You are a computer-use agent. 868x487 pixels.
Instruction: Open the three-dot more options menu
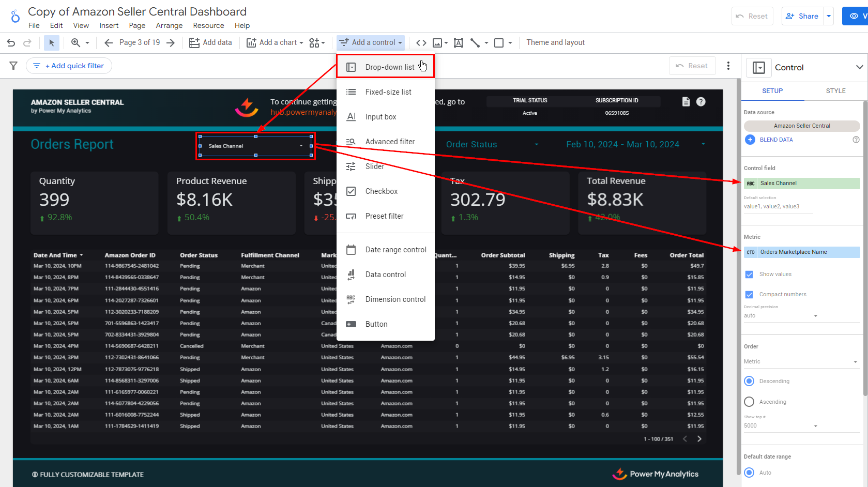[x=728, y=66]
